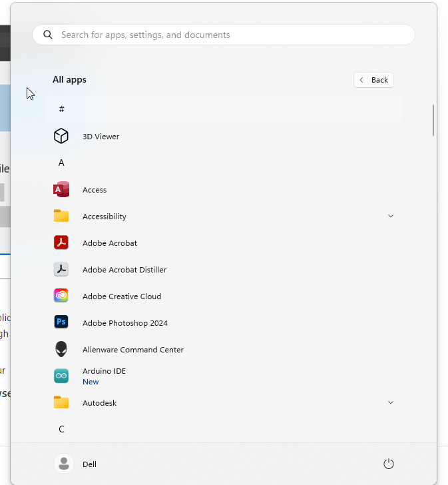The width and height of the screenshot is (448, 485).
Task: Launch Adobe Creative Cloud rainbow icon
Action: (61, 296)
